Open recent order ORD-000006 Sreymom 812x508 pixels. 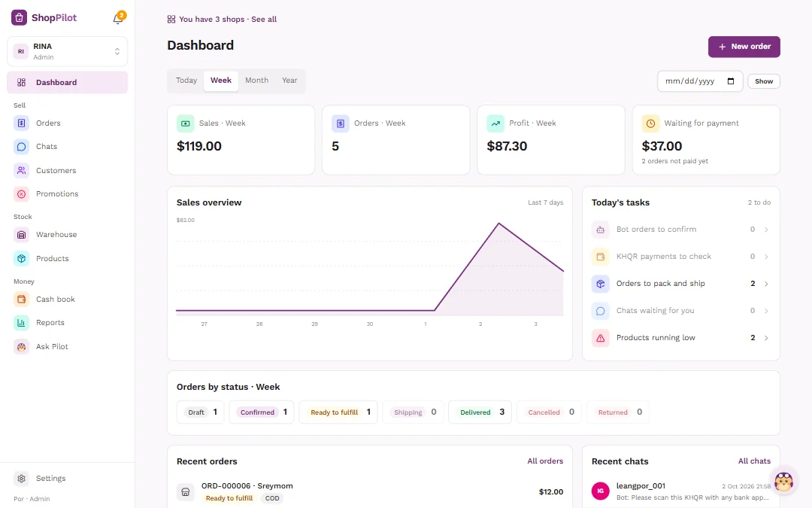click(x=370, y=491)
